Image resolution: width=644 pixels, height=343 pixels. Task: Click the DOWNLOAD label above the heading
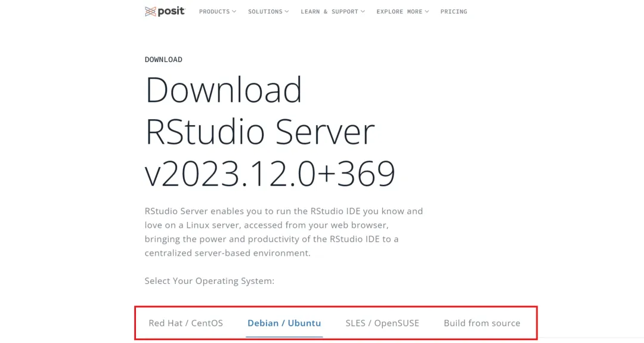[x=163, y=60]
